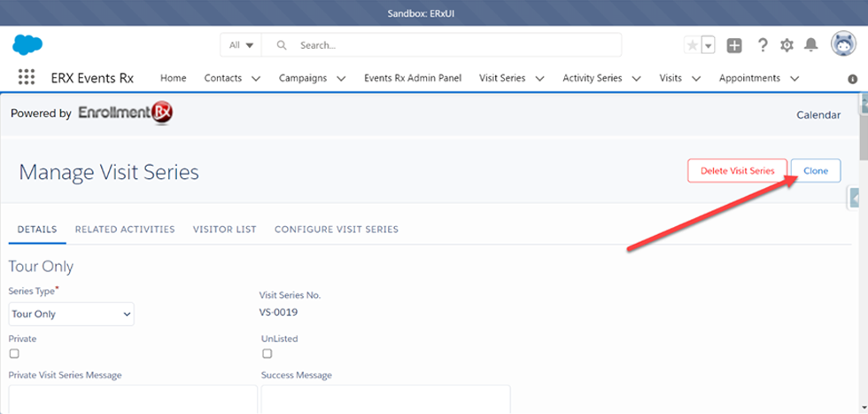Click the Delete Visit Series button

737,171
